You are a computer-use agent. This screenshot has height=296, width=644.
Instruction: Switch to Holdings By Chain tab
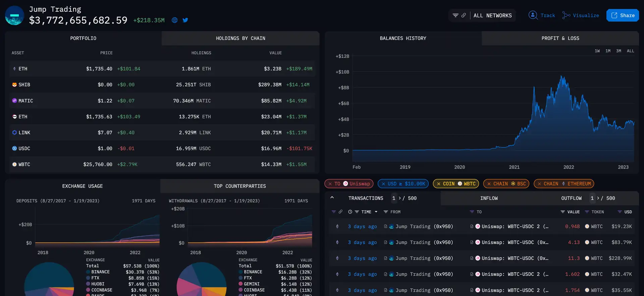tap(240, 38)
